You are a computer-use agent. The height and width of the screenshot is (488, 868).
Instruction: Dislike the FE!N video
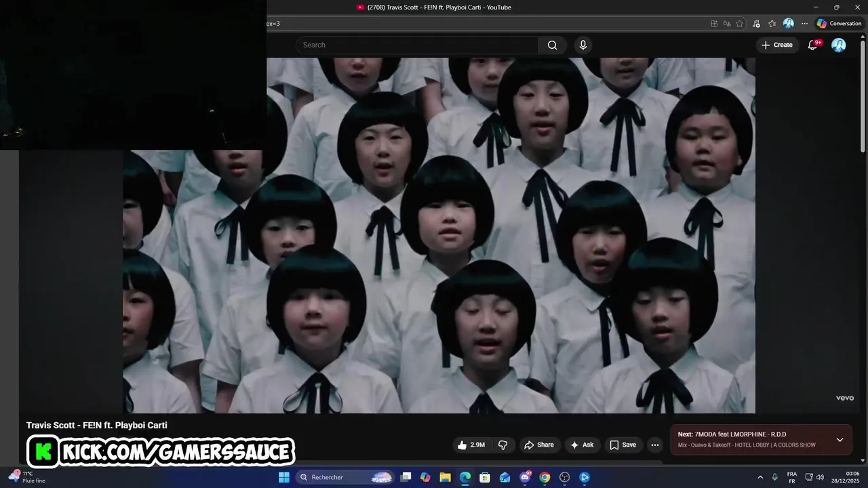(503, 445)
